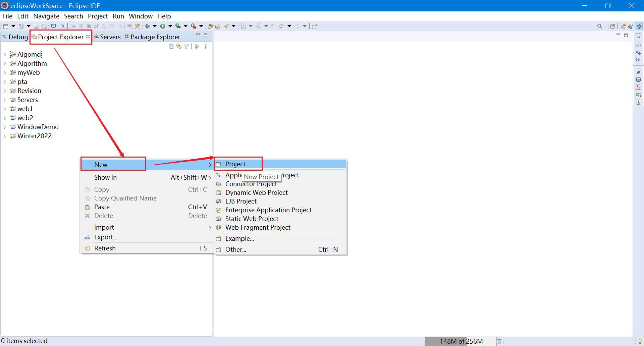644x346 pixels.
Task: Choose Web Fragment Project
Action: click(280, 227)
